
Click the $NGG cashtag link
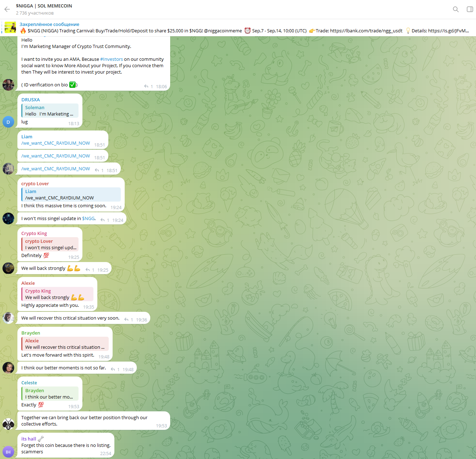point(88,219)
